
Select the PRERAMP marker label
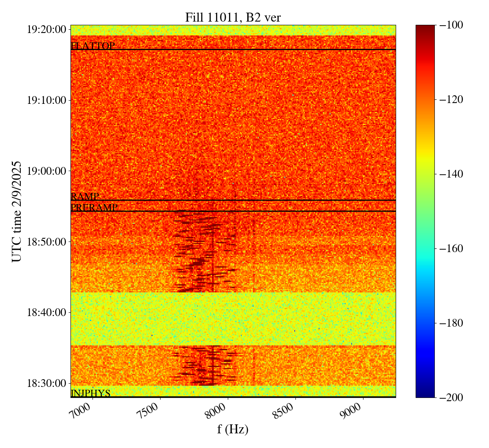click(x=94, y=208)
